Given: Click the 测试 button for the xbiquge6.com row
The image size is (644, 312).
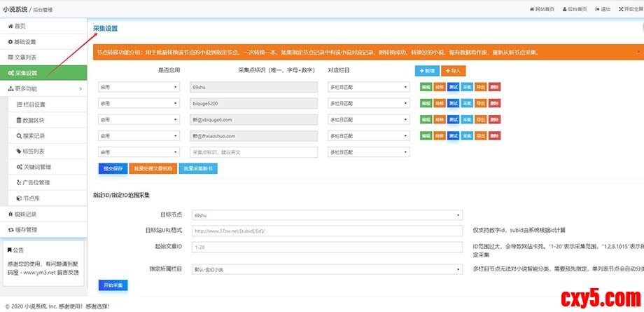Looking at the screenshot, I should coord(453,119).
